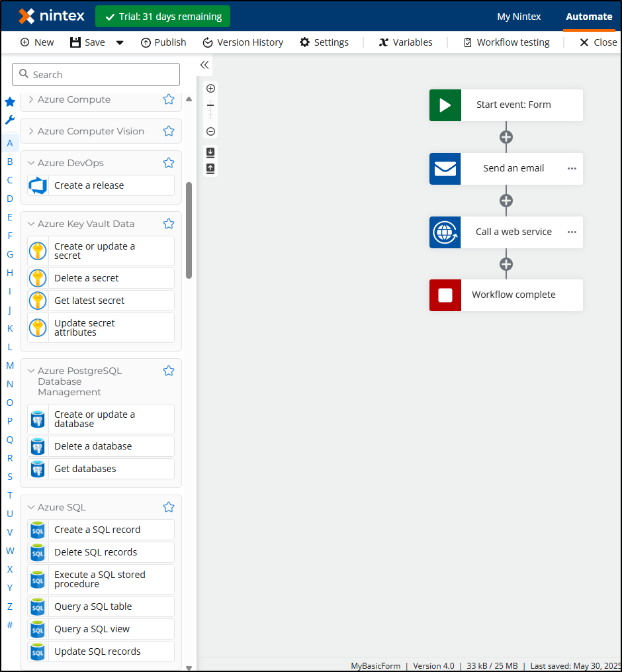Open the My Nintex tab
Viewport: 622px width, 672px height.
coord(519,17)
